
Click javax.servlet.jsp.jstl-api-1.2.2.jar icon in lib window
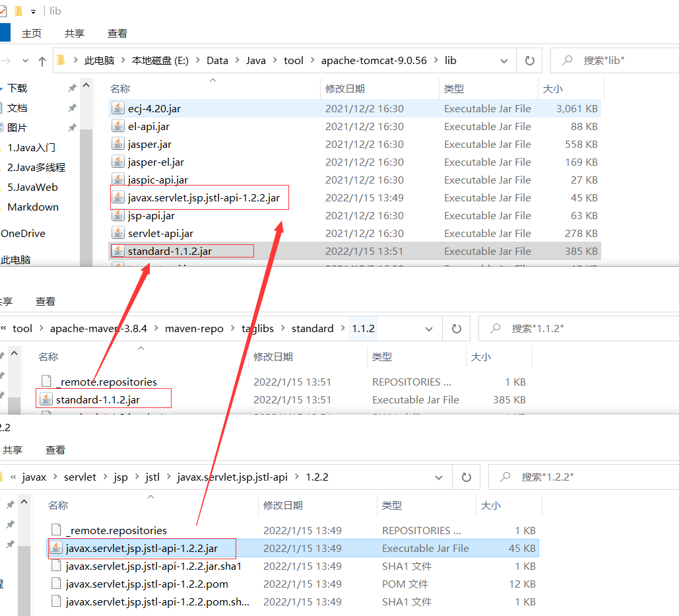click(x=117, y=197)
